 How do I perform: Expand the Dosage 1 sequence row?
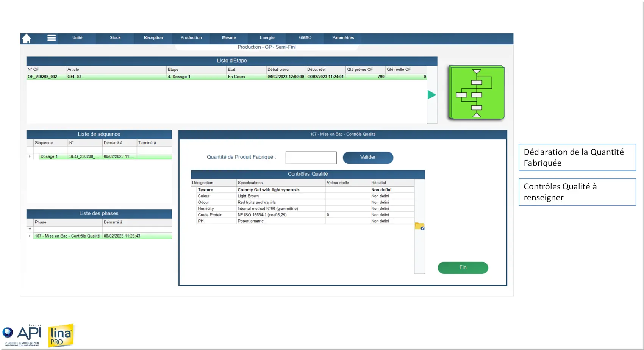[30, 156]
